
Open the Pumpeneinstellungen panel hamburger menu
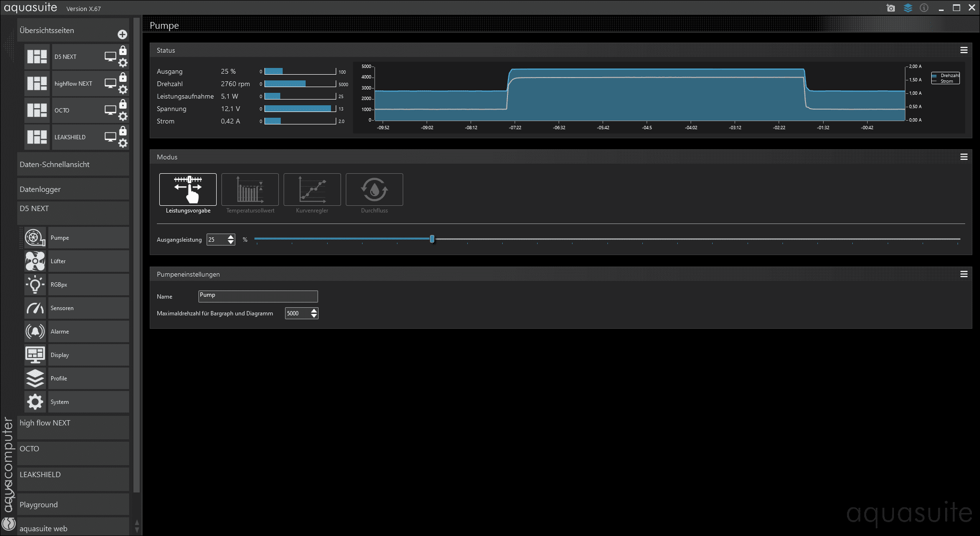click(x=964, y=274)
